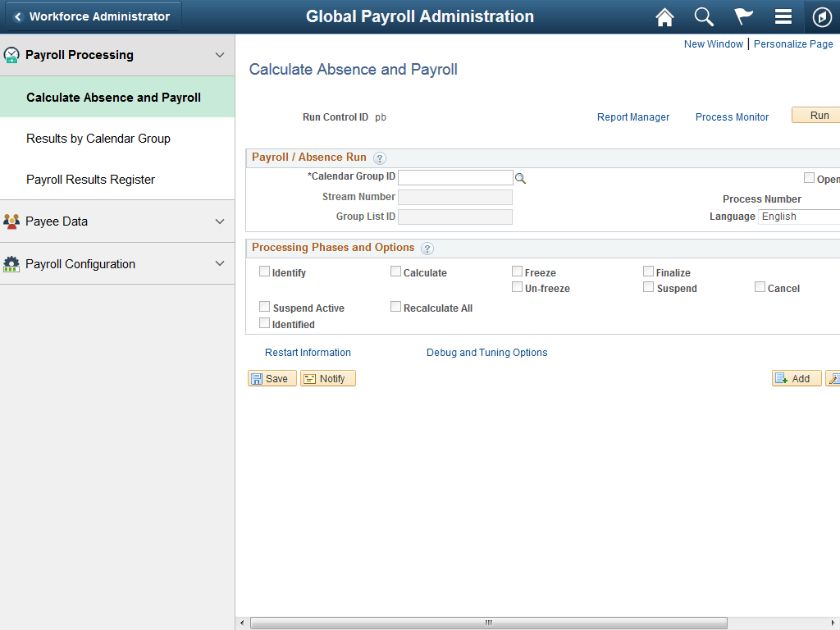This screenshot has width=840, height=630.
Task: Collapse the Payroll Processing section
Action: click(219, 55)
